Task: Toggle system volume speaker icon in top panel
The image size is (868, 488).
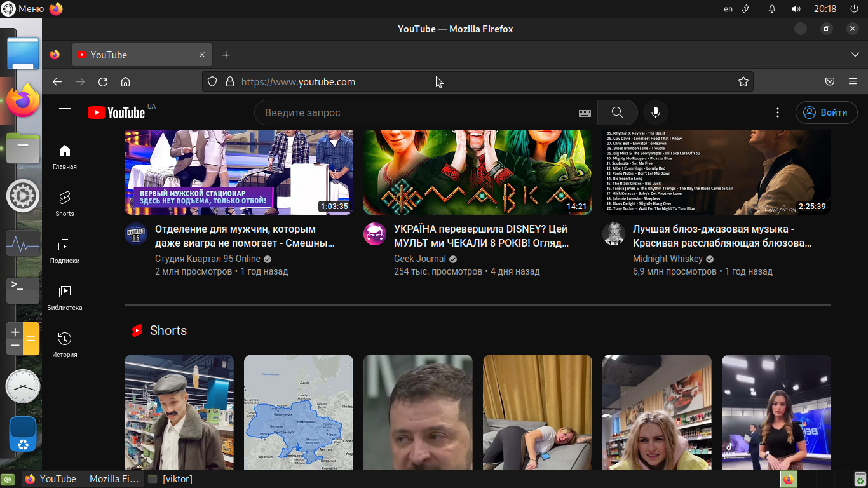Action: pyautogui.click(x=796, y=9)
